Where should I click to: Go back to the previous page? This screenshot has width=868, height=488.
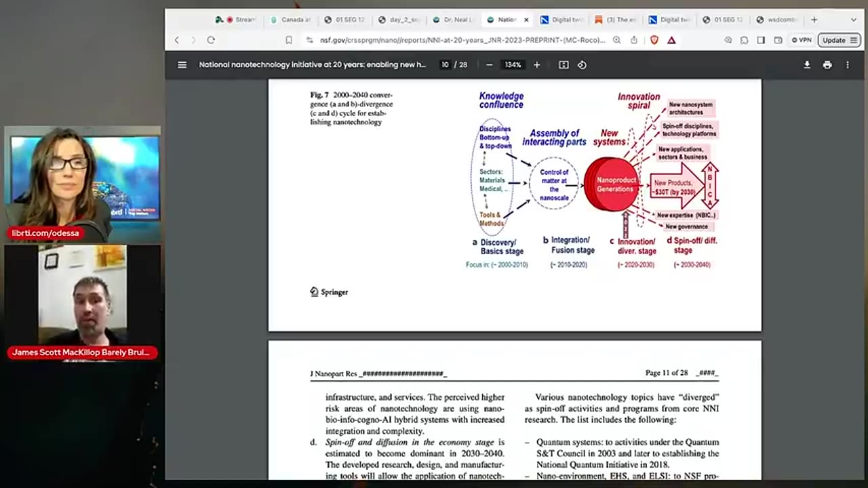pos(177,40)
